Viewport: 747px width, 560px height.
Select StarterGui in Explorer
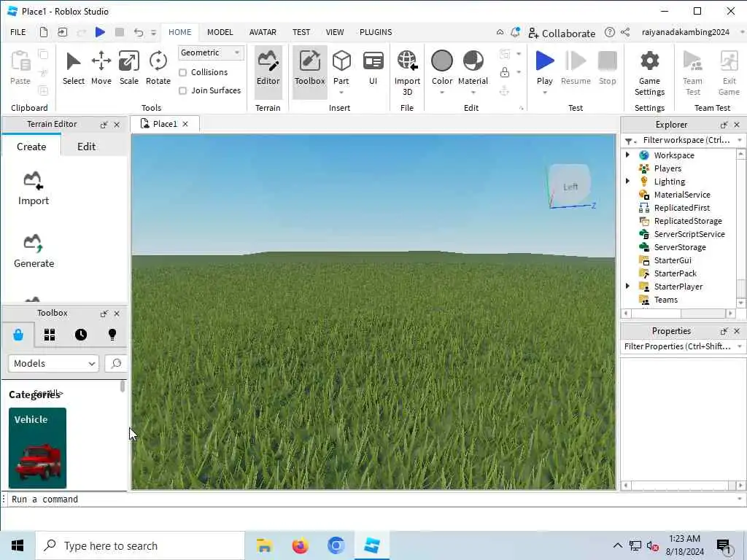pyautogui.click(x=672, y=260)
